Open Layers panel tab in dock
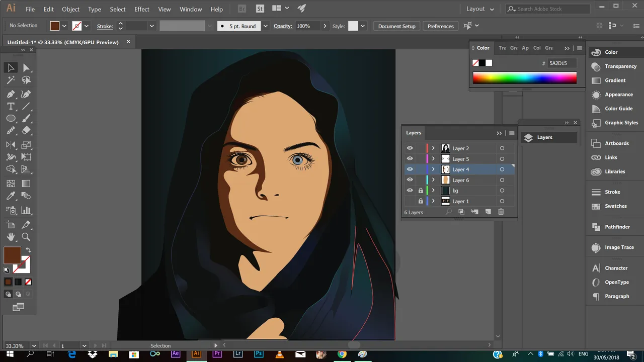Image resolution: width=644 pixels, height=362 pixels. click(x=549, y=137)
